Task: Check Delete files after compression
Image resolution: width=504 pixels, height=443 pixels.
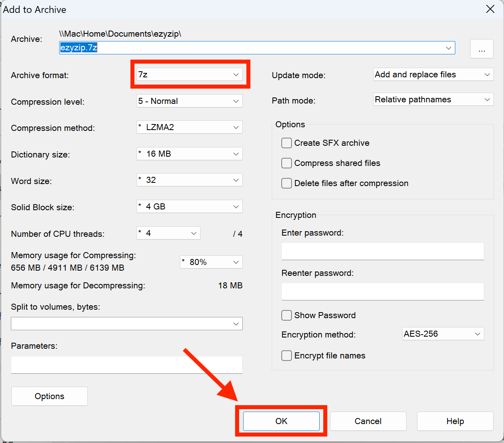Action: point(286,183)
